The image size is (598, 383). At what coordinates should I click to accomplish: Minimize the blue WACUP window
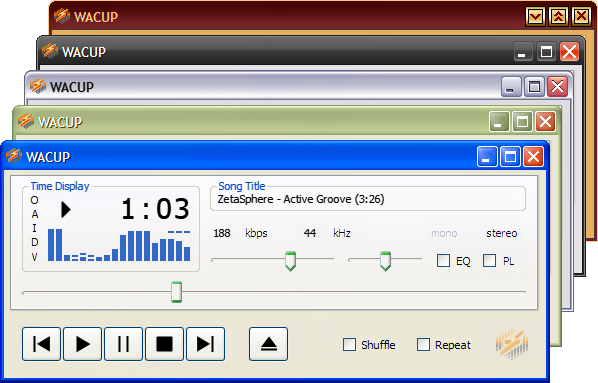(x=487, y=157)
